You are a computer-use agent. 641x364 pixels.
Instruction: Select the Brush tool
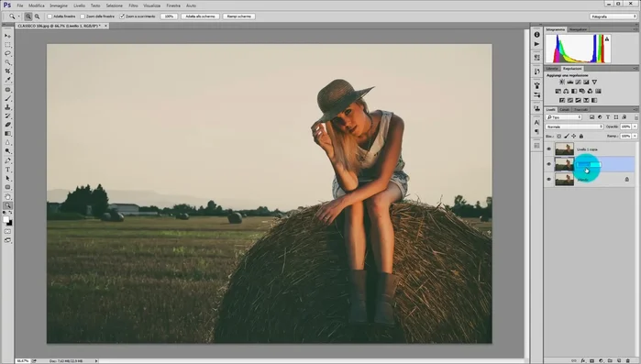pos(7,98)
